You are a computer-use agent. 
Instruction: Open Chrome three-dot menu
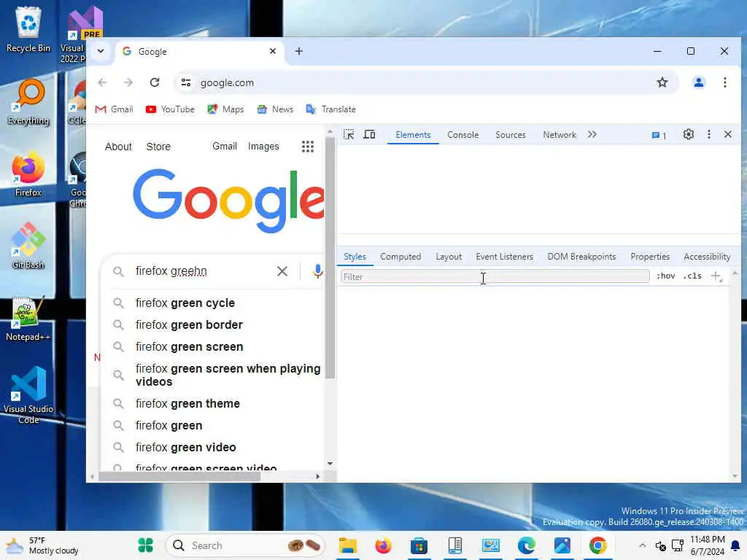[x=724, y=82]
